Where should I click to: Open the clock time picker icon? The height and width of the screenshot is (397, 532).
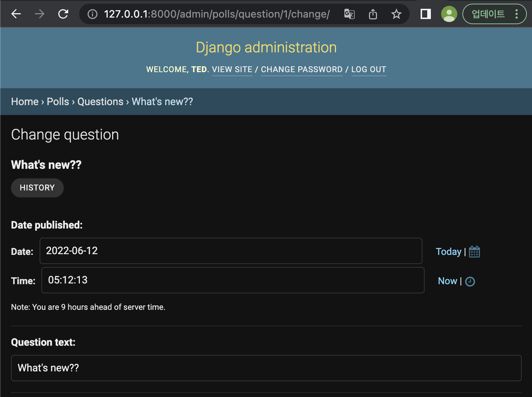coord(470,281)
